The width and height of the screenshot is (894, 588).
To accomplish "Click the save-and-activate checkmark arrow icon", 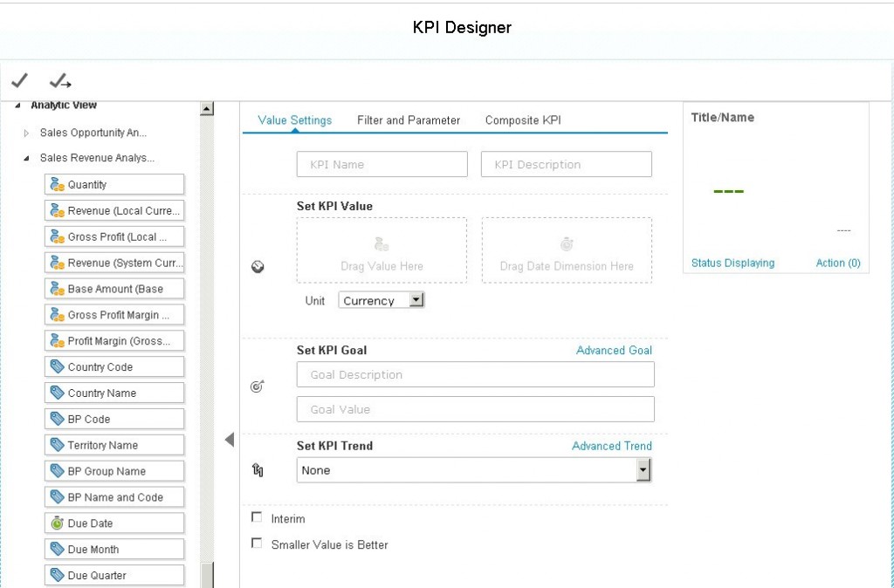I will (59, 80).
